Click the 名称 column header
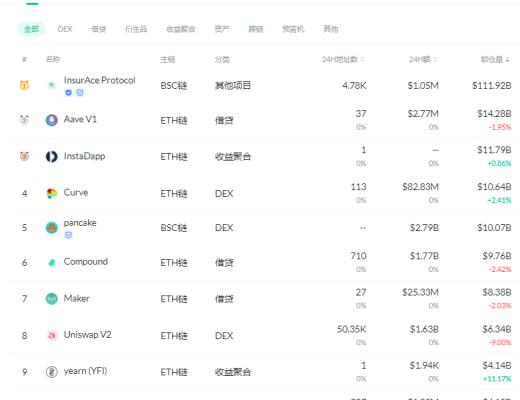This screenshot has height=400, width=520. click(53, 59)
